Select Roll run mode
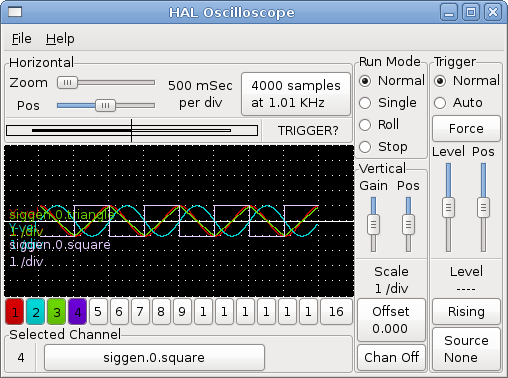The width and height of the screenshot is (508, 378). (379, 125)
